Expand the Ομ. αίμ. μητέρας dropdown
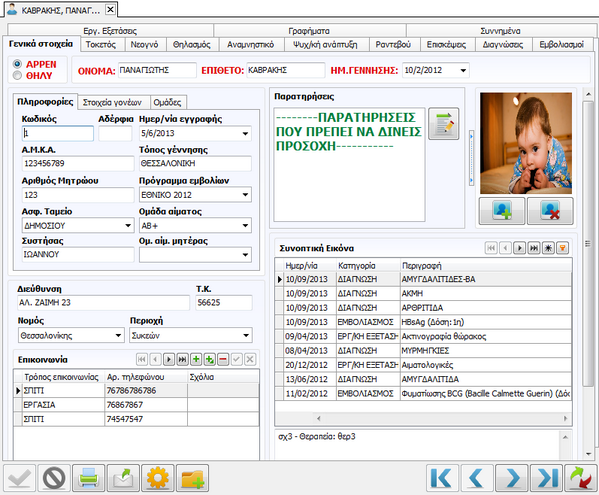This screenshot has width=599, height=495. point(245,255)
